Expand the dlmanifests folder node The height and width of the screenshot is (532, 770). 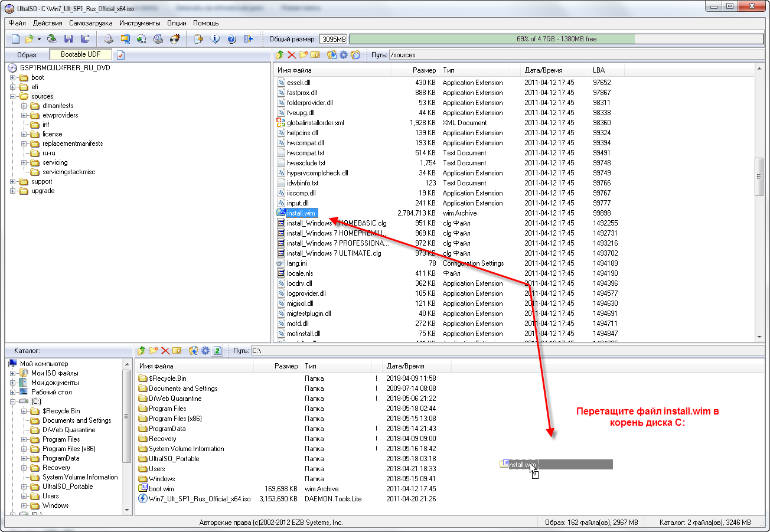[x=24, y=106]
